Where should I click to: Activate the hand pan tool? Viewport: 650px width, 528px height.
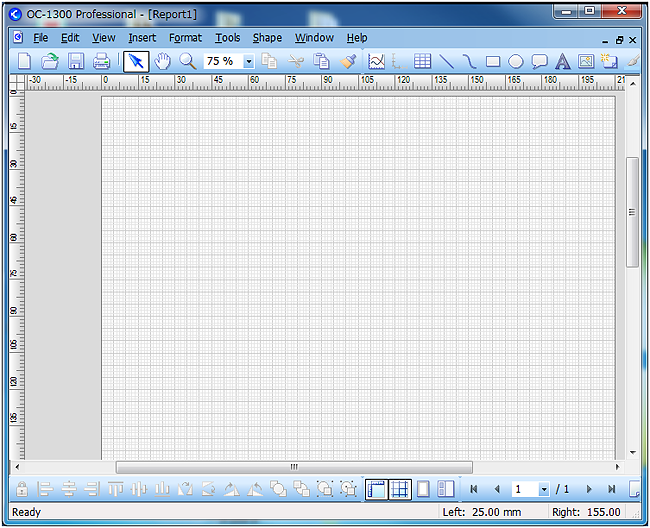[x=162, y=62]
